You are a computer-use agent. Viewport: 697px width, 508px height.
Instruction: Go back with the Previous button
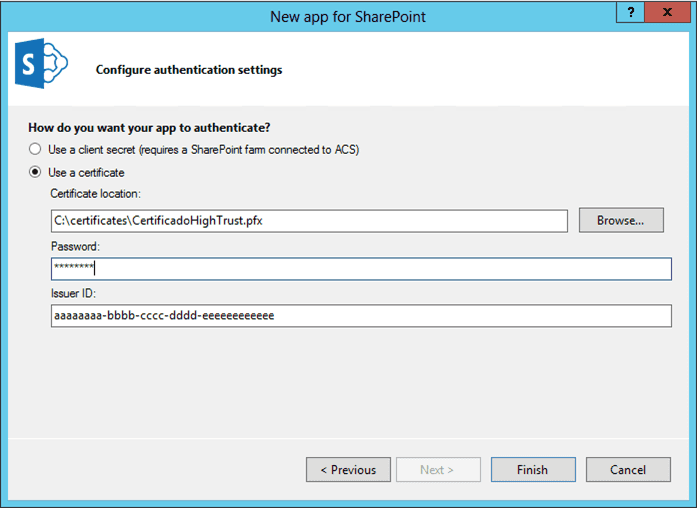(x=348, y=469)
